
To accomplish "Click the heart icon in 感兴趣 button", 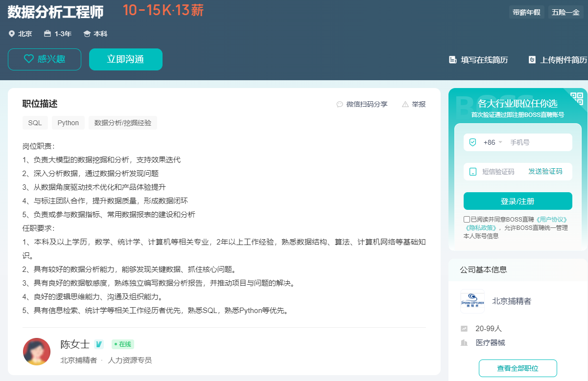I will [x=29, y=59].
